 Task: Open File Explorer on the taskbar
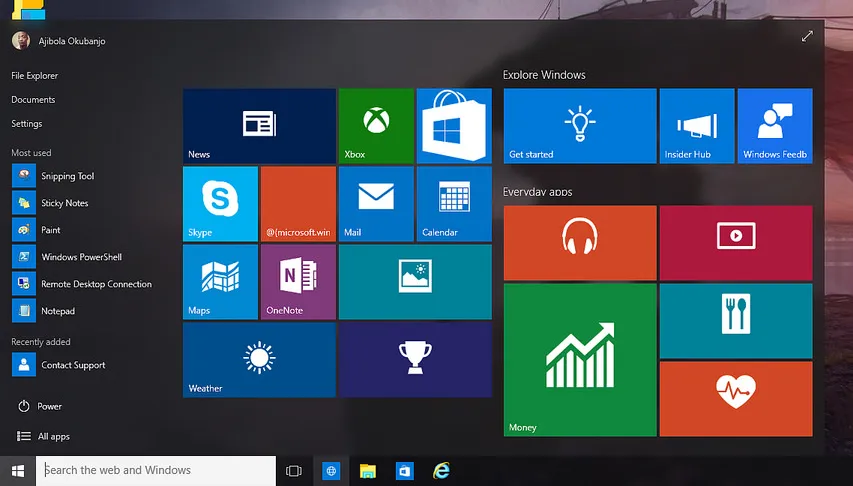click(368, 470)
